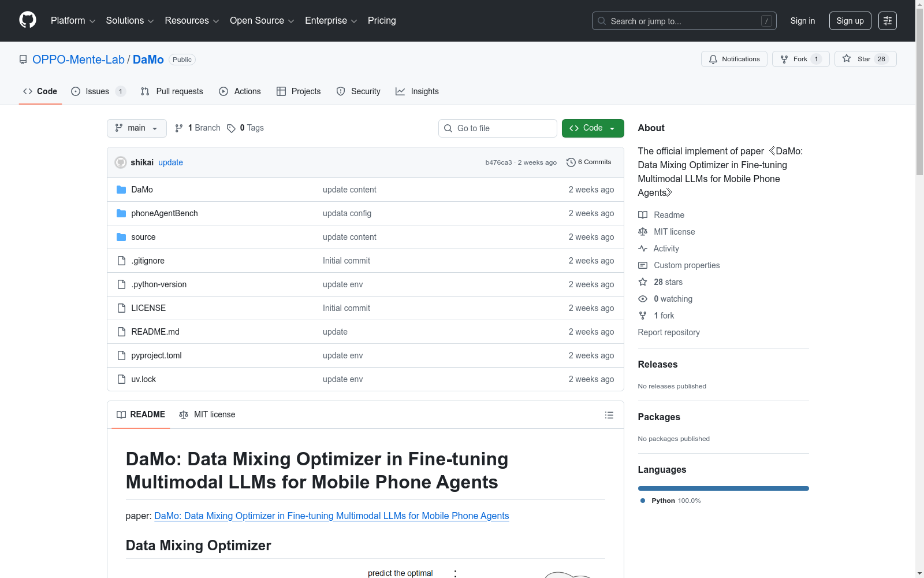This screenshot has width=924, height=578.
Task: Open the Pull requests tab
Action: [x=172, y=91]
